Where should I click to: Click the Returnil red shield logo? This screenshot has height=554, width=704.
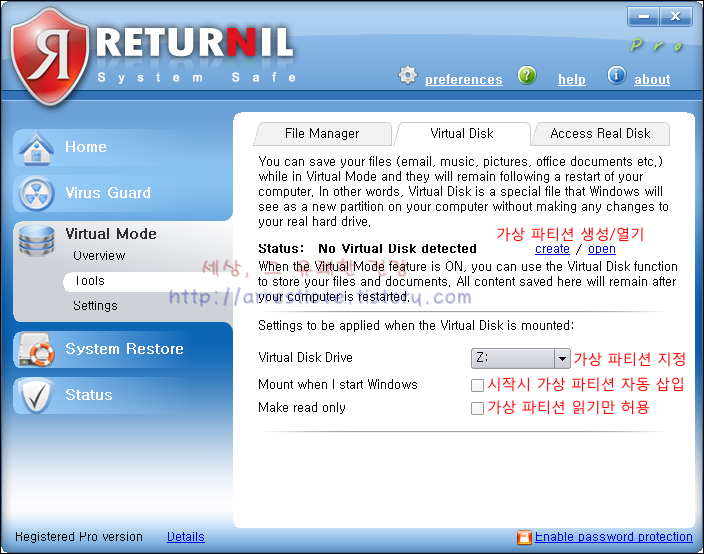(49, 56)
